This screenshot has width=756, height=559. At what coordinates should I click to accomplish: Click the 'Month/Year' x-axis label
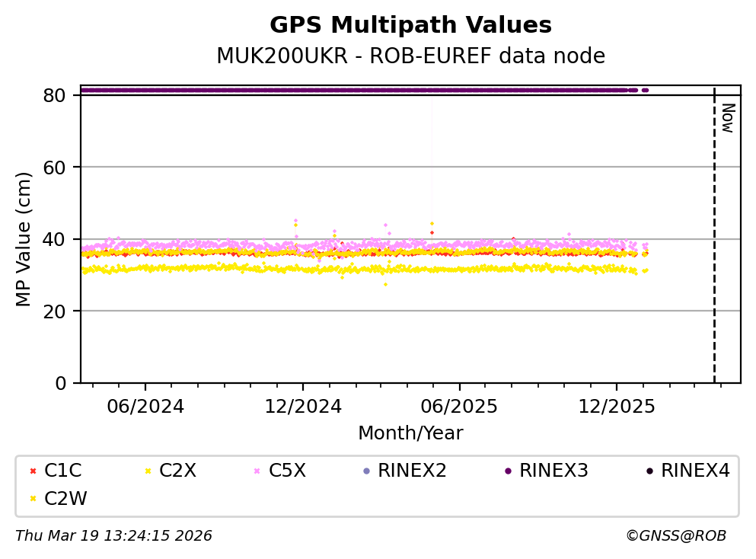tap(410, 433)
